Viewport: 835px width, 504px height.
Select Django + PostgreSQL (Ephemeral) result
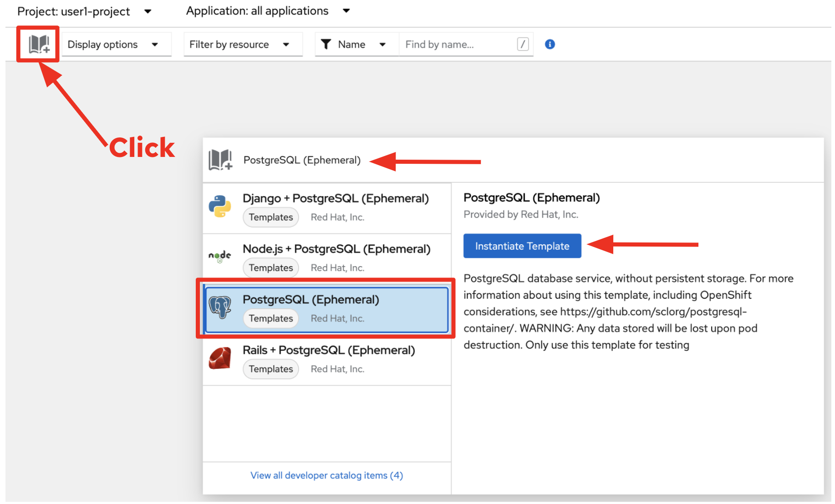327,208
